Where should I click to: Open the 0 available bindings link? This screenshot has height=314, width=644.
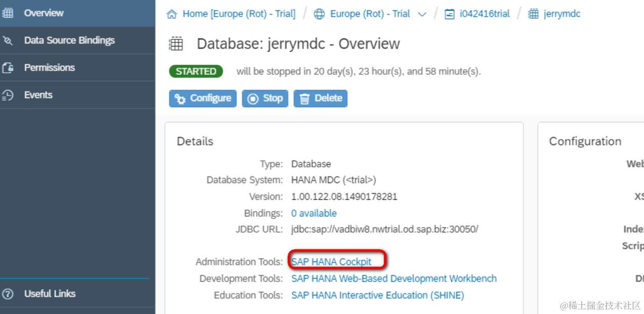coord(314,213)
